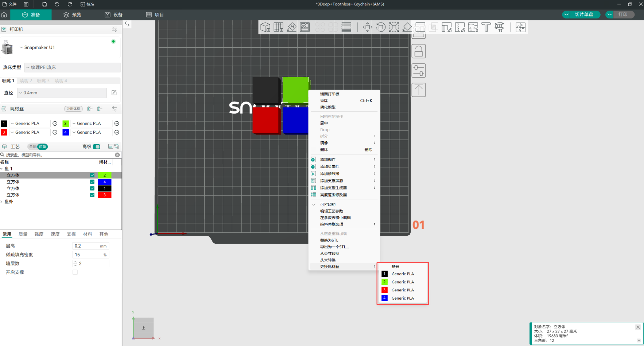Select the Rotate tool
Image resolution: width=644 pixels, height=346 pixels.
381,27
